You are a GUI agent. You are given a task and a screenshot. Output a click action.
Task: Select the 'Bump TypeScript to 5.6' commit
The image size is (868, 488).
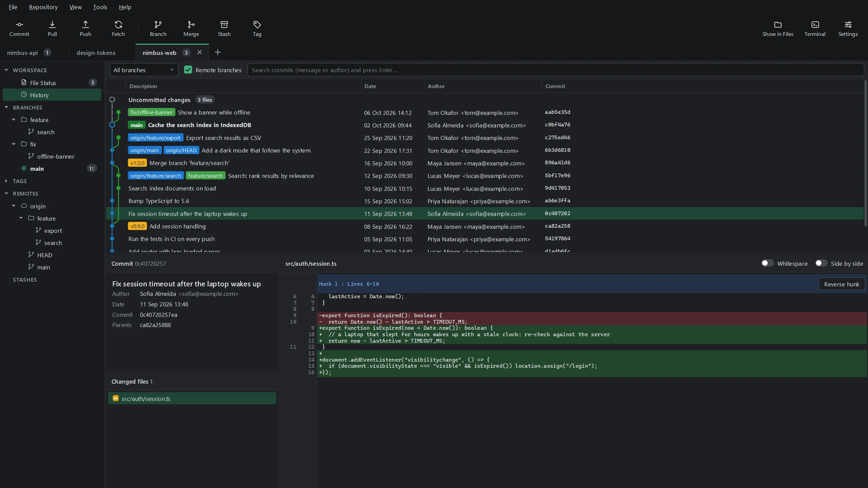point(485,201)
